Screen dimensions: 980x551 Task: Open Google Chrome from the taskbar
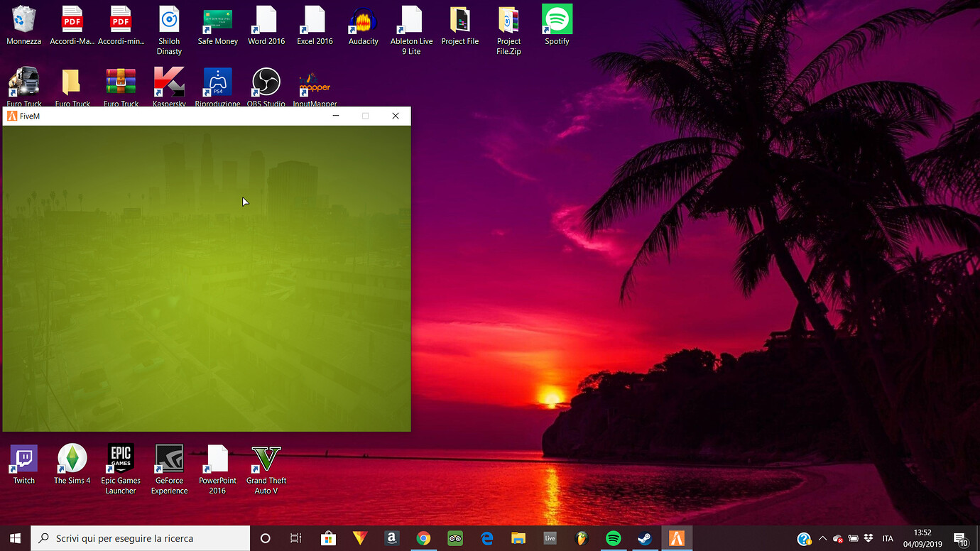point(423,539)
